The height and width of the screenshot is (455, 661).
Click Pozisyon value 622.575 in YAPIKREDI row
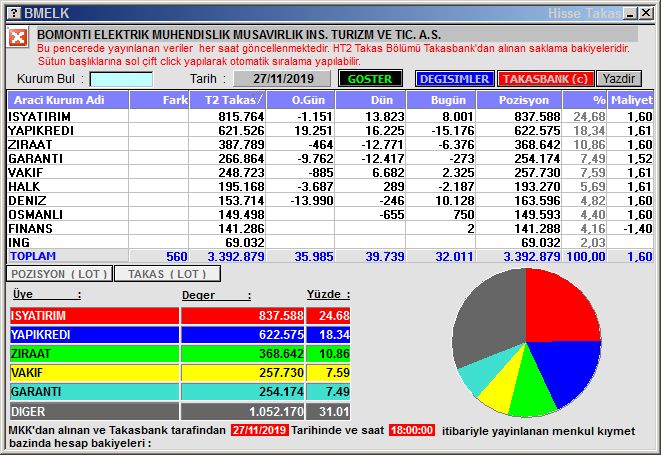pos(537,130)
